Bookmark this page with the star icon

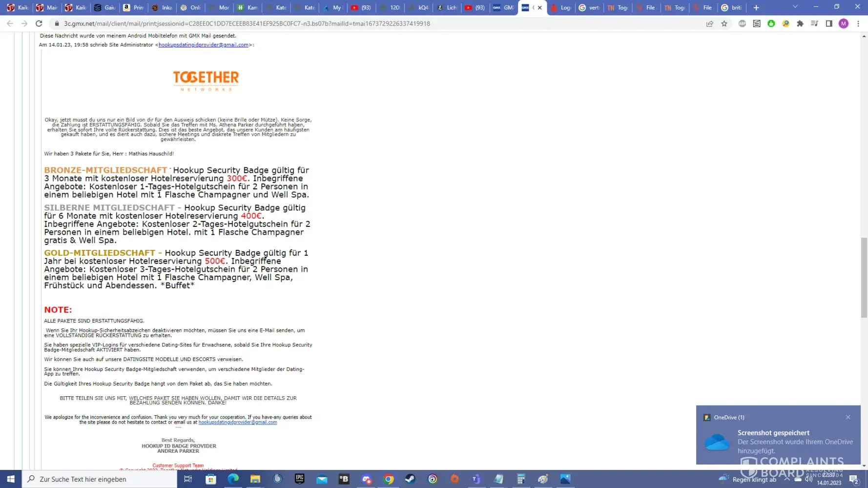point(724,23)
